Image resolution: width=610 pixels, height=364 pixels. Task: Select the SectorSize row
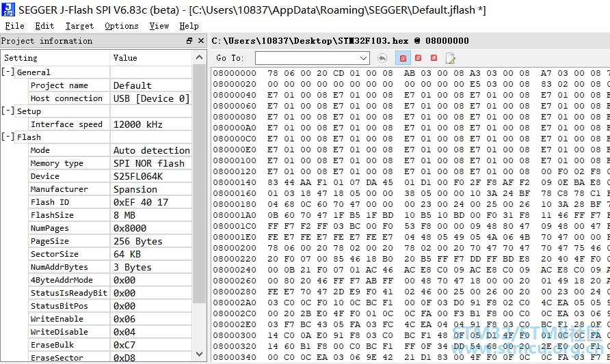coord(111,254)
